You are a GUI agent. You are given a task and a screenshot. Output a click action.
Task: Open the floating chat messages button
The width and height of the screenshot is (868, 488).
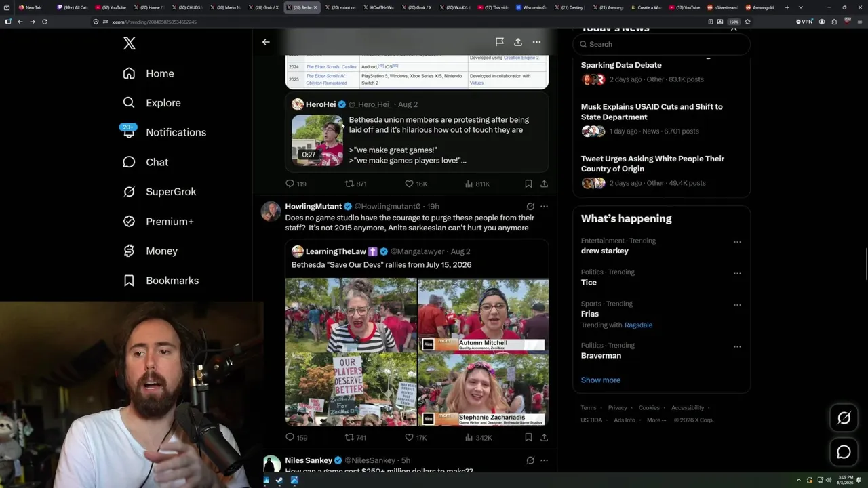[844, 451]
